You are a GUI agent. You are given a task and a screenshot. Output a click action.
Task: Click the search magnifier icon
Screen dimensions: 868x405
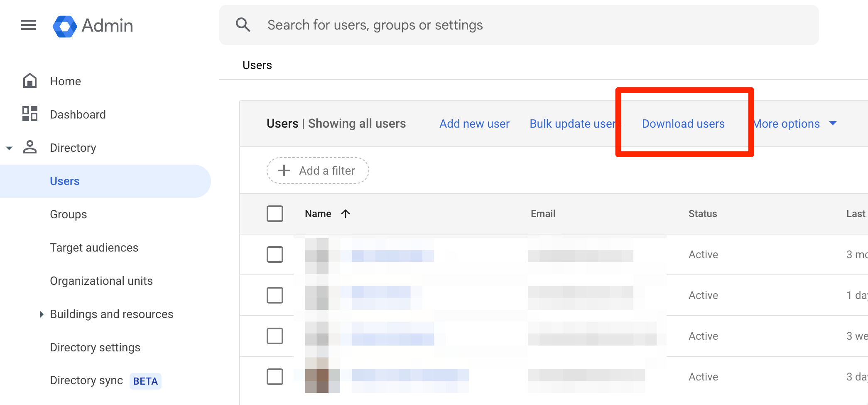pyautogui.click(x=243, y=25)
